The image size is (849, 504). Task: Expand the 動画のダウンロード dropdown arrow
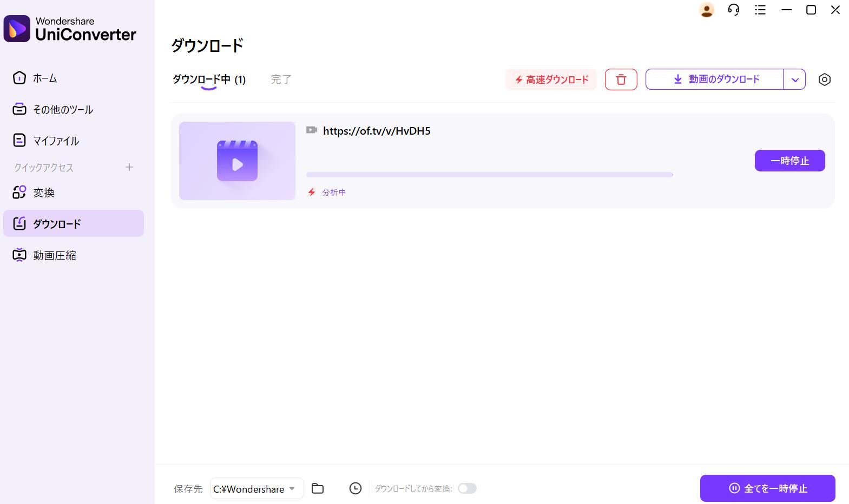click(795, 79)
